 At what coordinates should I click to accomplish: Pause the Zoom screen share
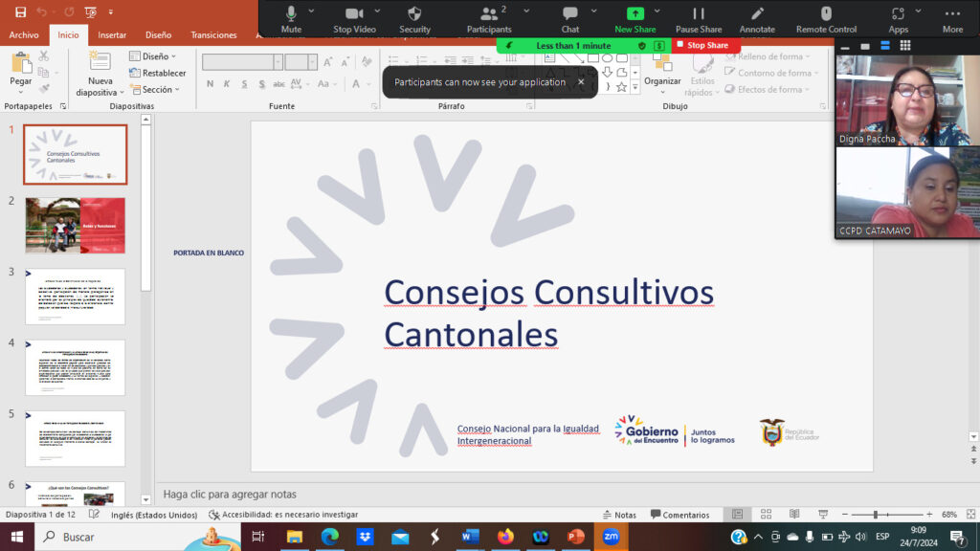coord(698,20)
